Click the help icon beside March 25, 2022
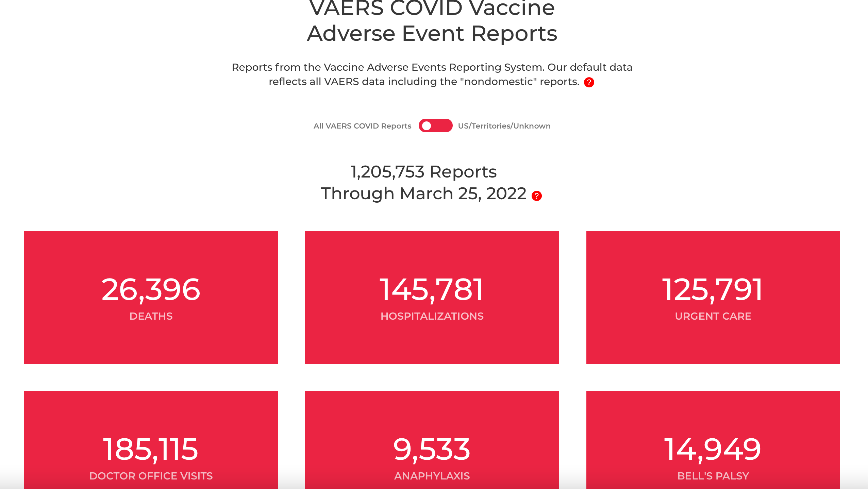This screenshot has width=868, height=489. point(536,196)
